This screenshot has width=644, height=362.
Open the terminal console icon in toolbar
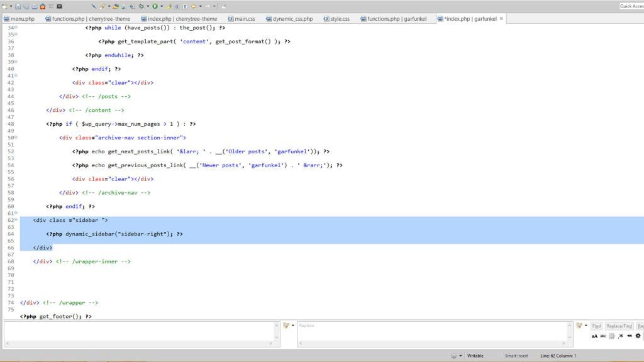coord(59,6)
